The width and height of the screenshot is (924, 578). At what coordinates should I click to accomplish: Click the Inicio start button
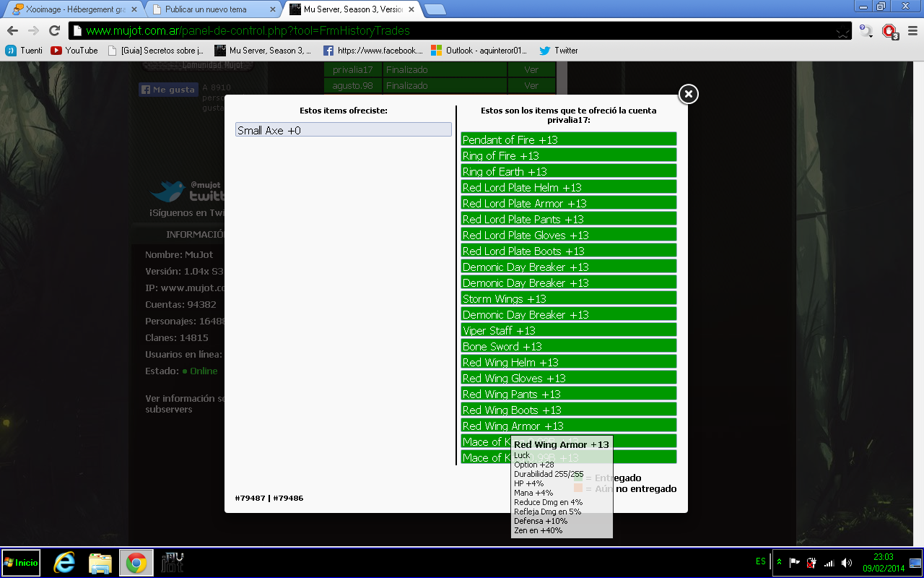[21, 563]
